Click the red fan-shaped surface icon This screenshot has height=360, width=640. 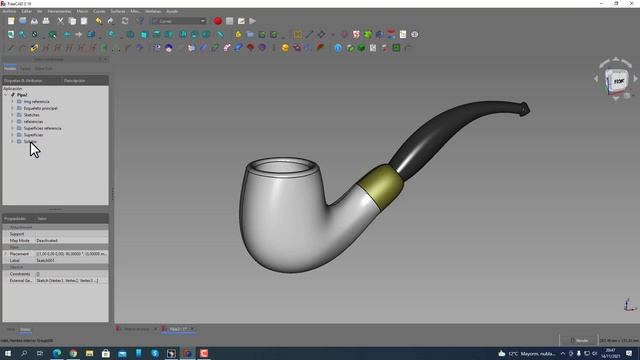250,48
